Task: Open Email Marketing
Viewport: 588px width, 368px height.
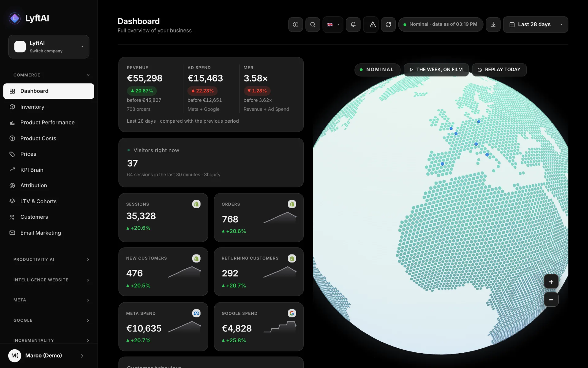Action: [49, 233]
